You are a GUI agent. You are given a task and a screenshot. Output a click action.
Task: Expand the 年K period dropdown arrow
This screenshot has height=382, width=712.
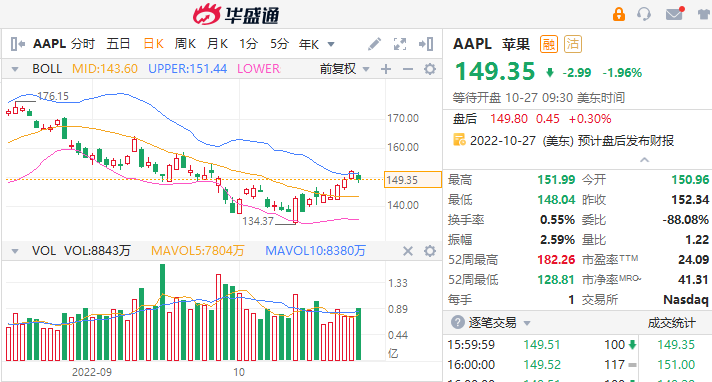[x=331, y=45]
